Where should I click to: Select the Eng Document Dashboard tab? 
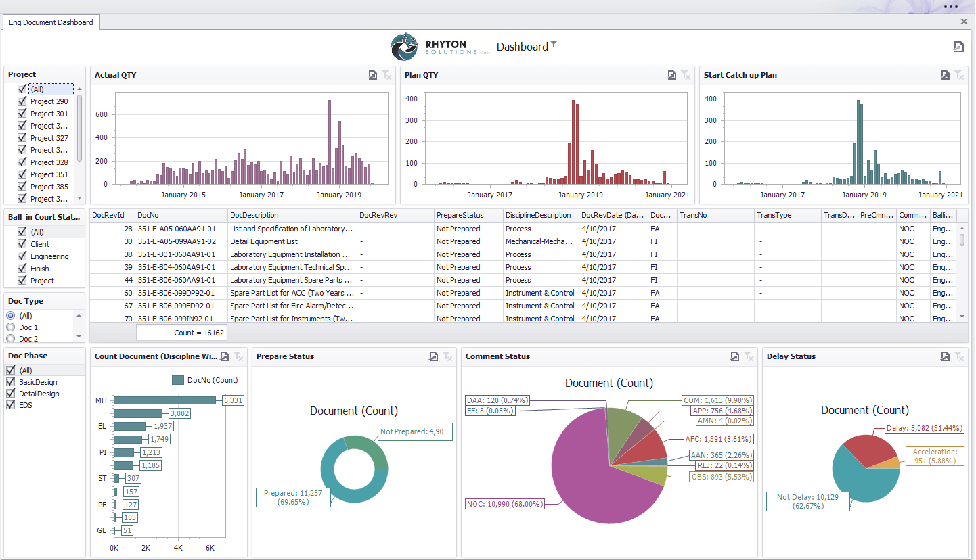point(51,22)
